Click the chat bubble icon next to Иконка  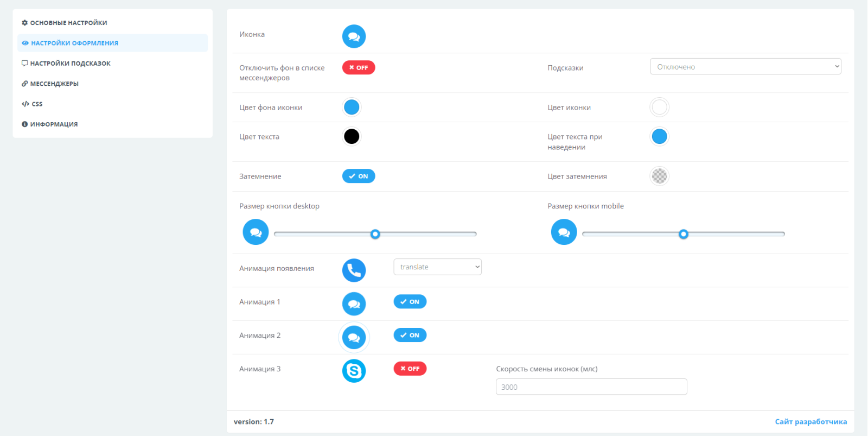click(354, 36)
